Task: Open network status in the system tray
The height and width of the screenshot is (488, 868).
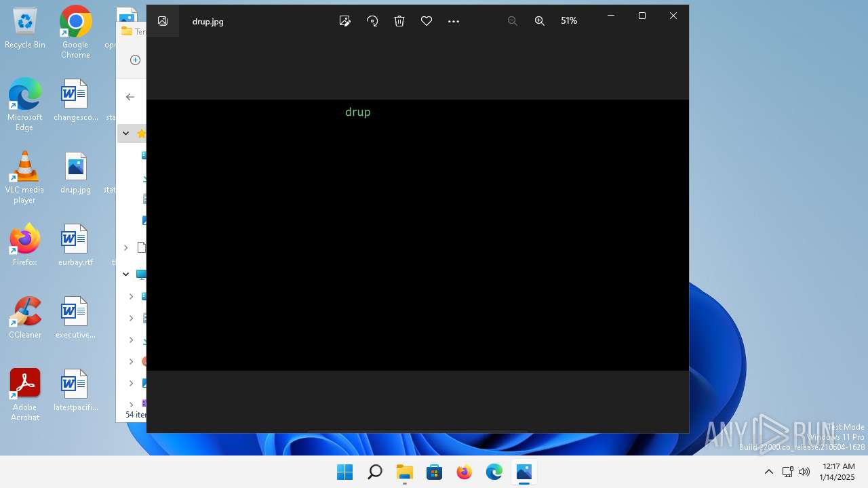Action: [787, 472]
